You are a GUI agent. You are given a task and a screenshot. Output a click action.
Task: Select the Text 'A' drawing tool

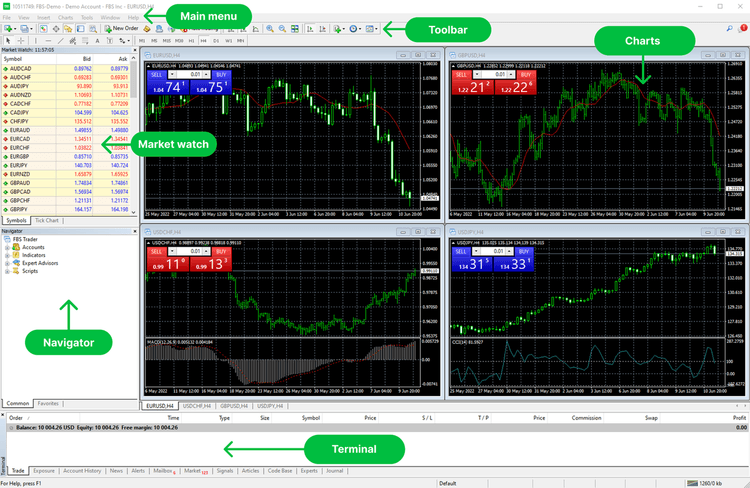point(98,41)
